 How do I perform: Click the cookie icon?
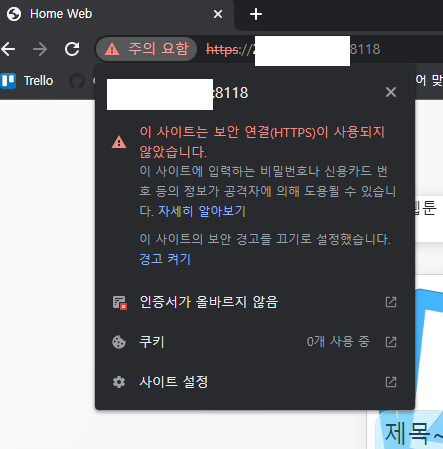pos(119,342)
